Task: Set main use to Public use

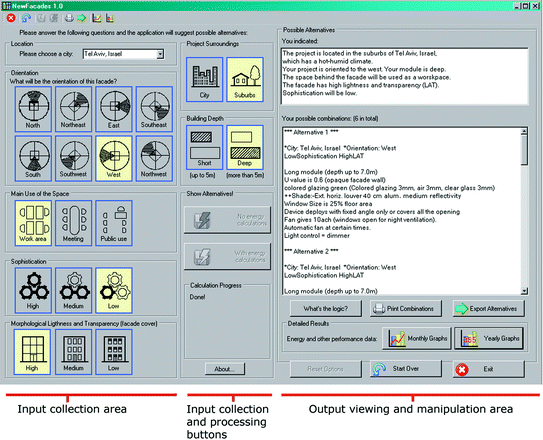Action: point(114,223)
